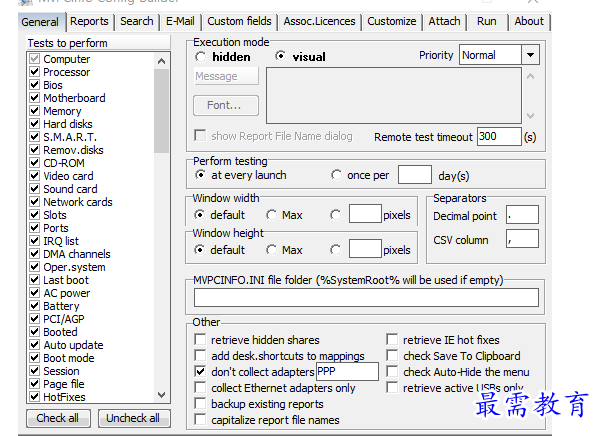The width and height of the screenshot is (597, 436).
Task: Uncheck don't collect adapters option
Action: (x=200, y=371)
